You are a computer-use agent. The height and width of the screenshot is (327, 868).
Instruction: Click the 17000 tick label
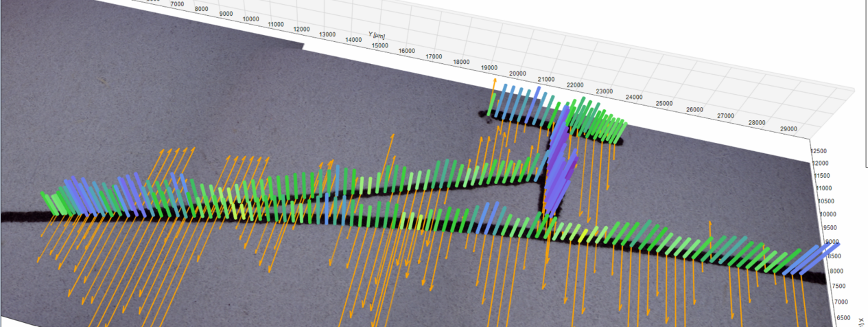coord(435,57)
